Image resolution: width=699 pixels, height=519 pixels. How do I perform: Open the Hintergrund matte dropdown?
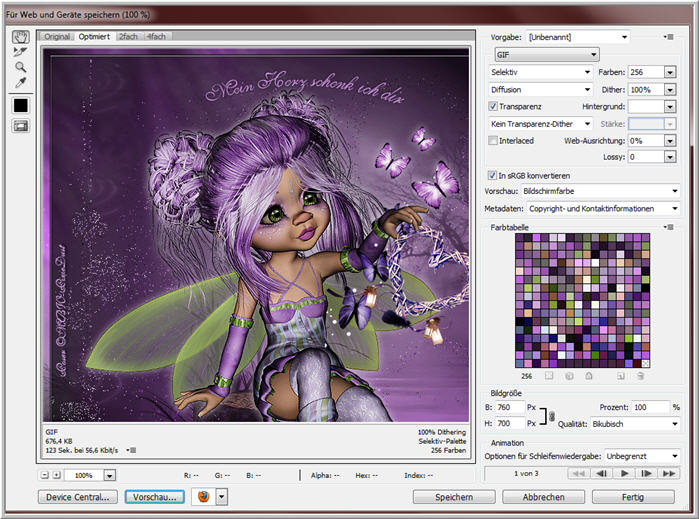[670, 107]
